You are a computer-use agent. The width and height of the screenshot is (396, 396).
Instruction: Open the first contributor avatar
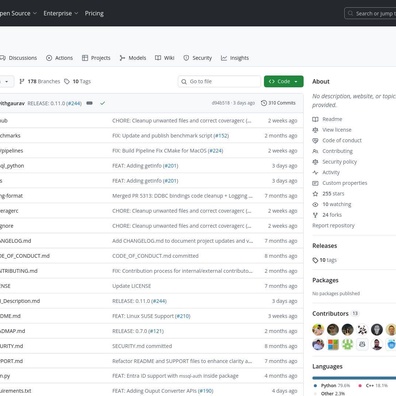(x=318, y=330)
